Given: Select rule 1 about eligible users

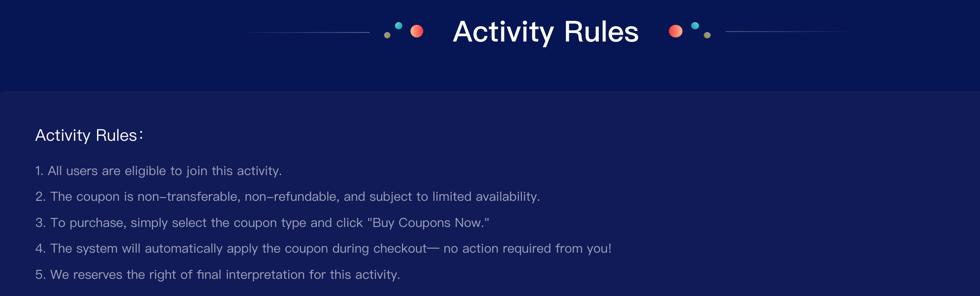Looking at the screenshot, I should 158,171.
